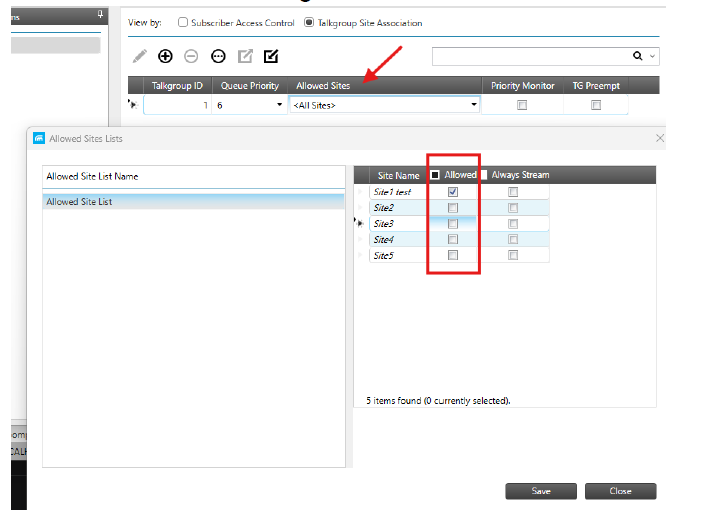
Task: Toggle TG Preempt checkbox for talkgroup 1
Action: click(x=596, y=105)
